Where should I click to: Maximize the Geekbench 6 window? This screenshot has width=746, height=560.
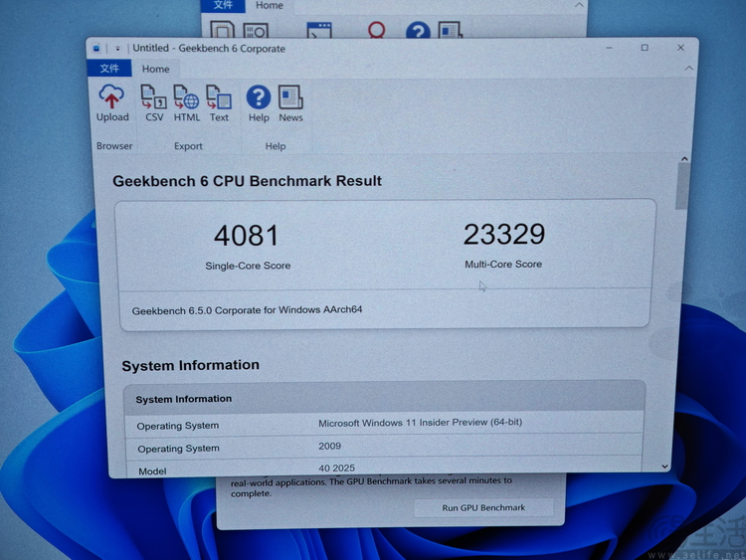click(x=645, y=48)
